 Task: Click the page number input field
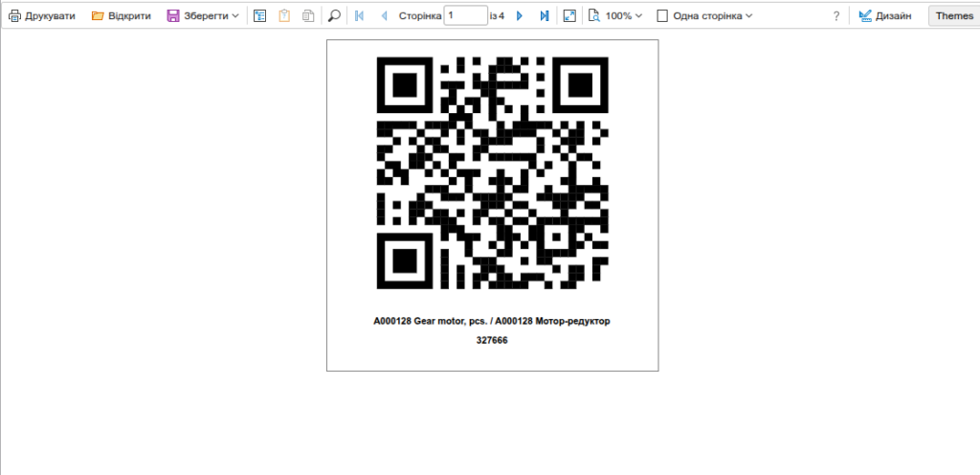click(x=465, y=16)
